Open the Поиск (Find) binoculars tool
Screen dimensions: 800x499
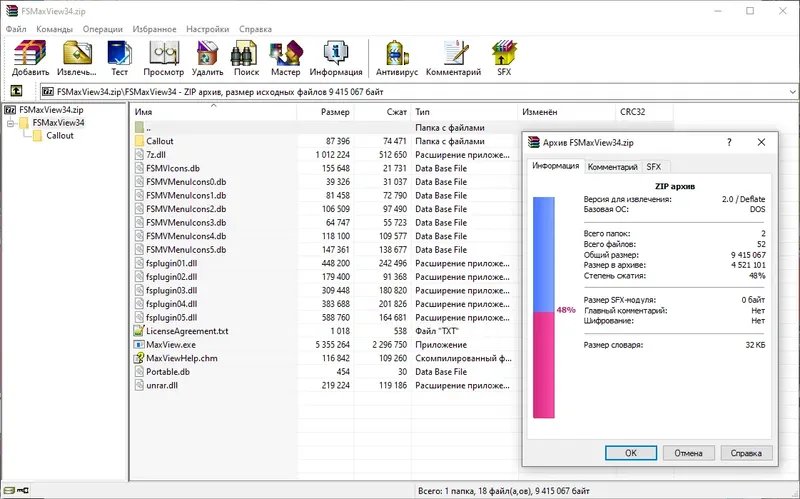[x=245, y=53]
